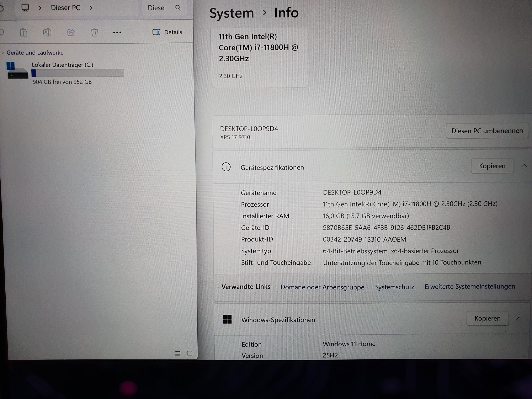
Task: Open the Erweiterte Systemeinstellungen link
Action: [x=470, y=286]
